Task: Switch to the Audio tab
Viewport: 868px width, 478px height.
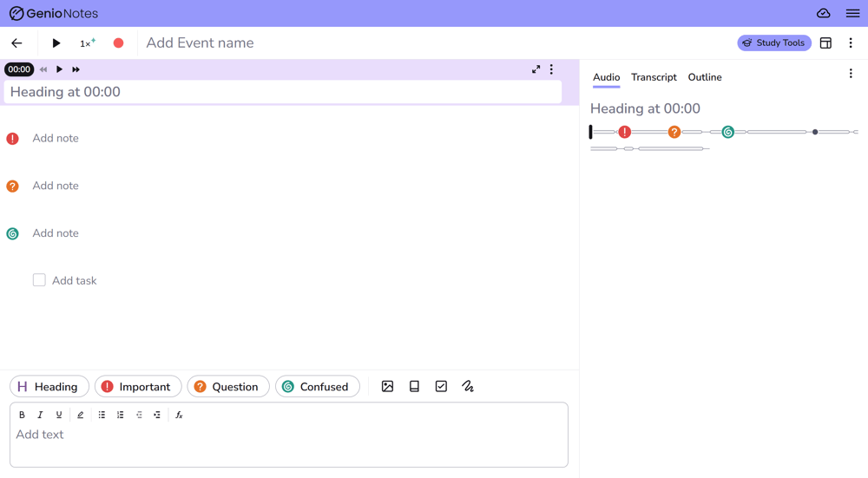Action: [606, 77]
